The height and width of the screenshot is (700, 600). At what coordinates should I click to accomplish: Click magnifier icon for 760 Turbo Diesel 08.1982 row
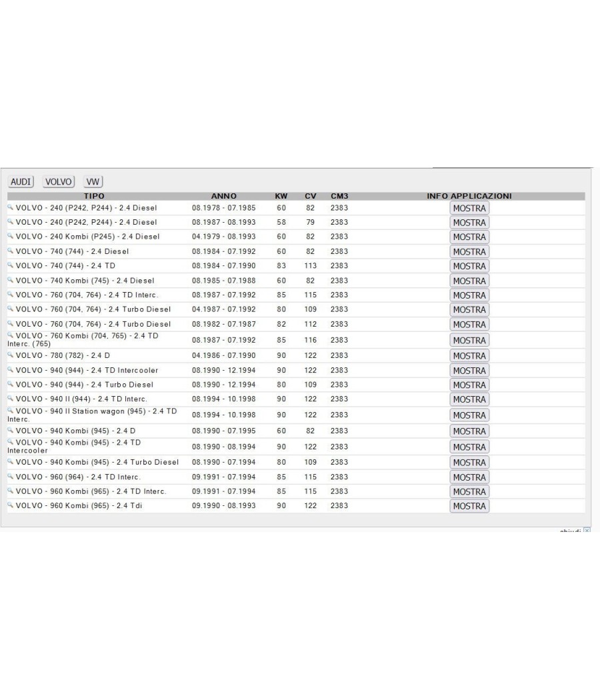[x=10, y=323]
